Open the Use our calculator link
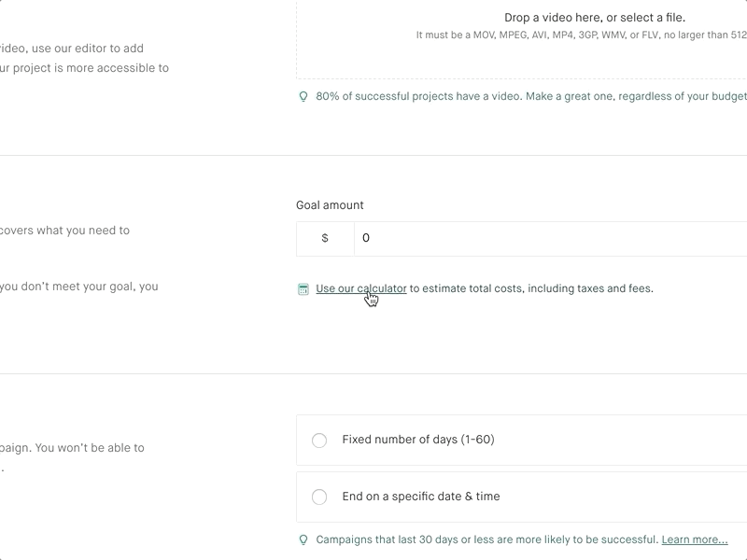Viewport: 747px width, 560px height. 361,288
